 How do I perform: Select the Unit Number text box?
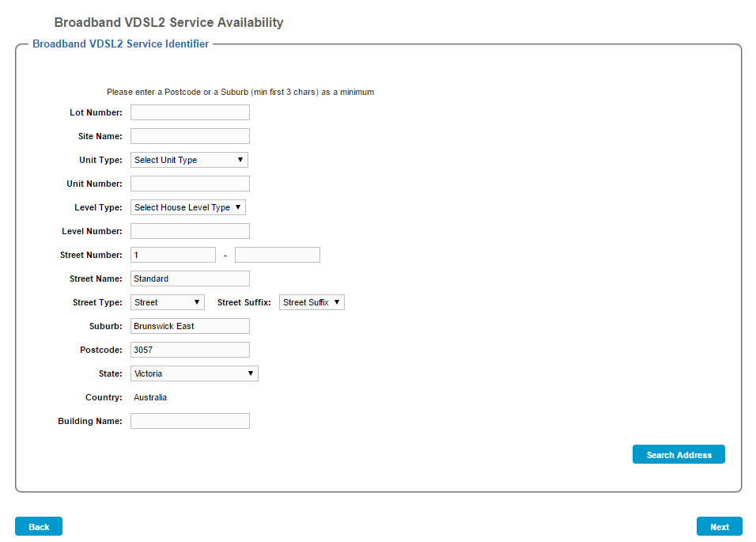pyautogui.click(x=190, y=184)
